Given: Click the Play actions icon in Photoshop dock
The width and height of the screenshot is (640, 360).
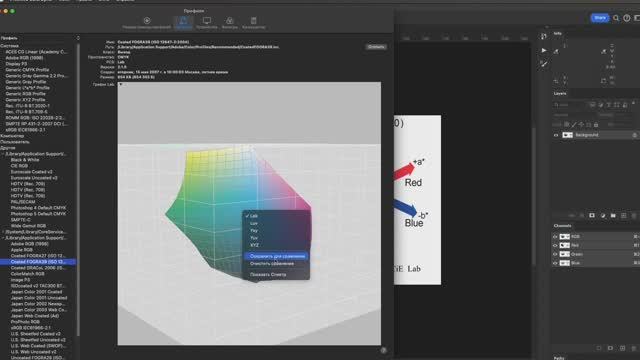Looking at the screenshot, I should point(544,50).
